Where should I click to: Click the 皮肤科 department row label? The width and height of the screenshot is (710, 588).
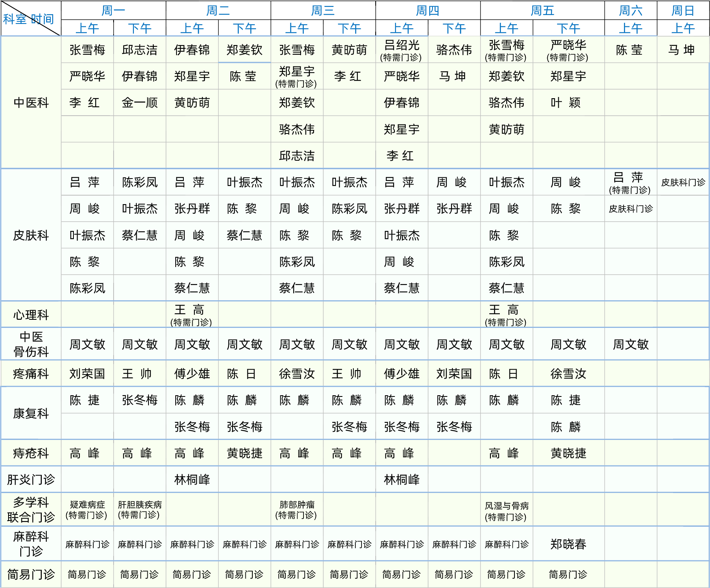(x=31, y=235)
